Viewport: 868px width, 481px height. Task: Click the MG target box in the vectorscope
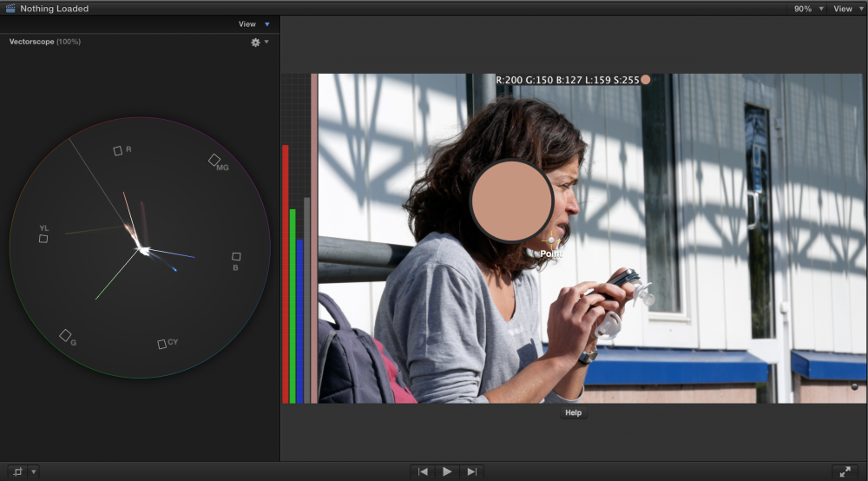tap(214, 159)
